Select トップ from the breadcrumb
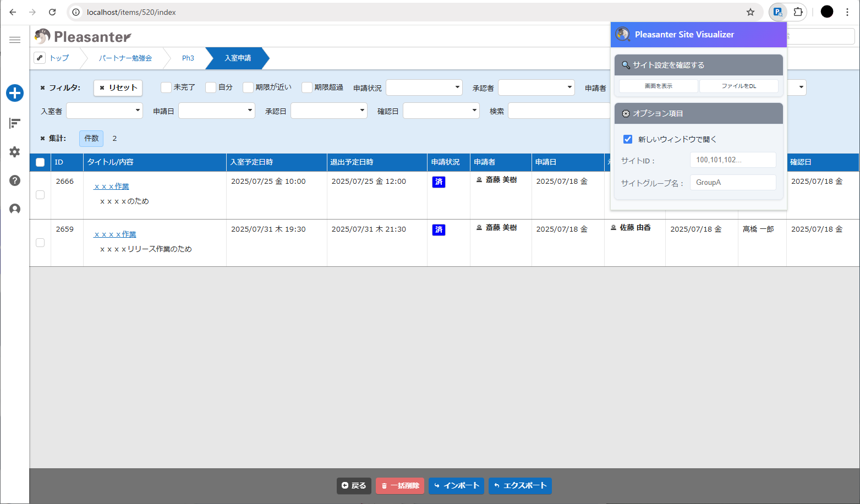Viewport: 860px width, 504px height. pos(58,58)
